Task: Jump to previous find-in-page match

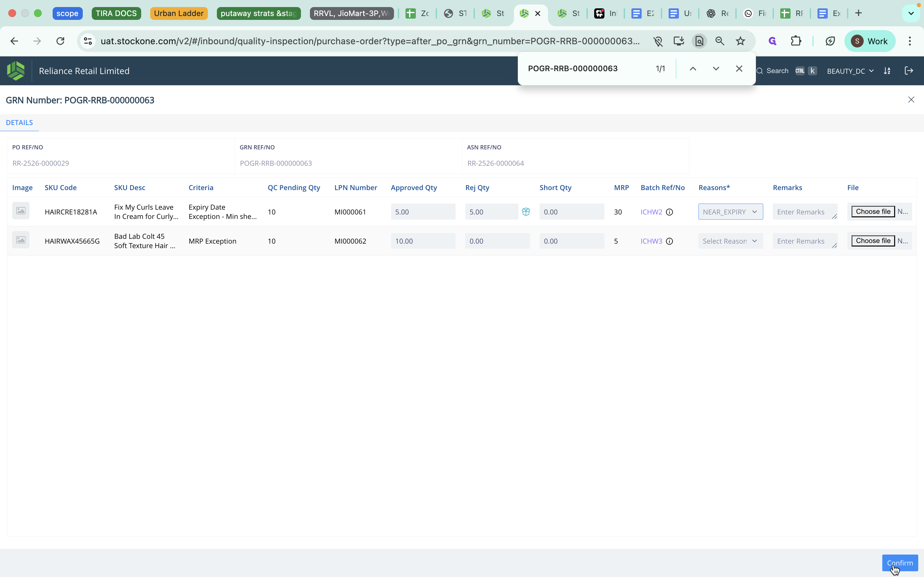Action: [693, 69]
